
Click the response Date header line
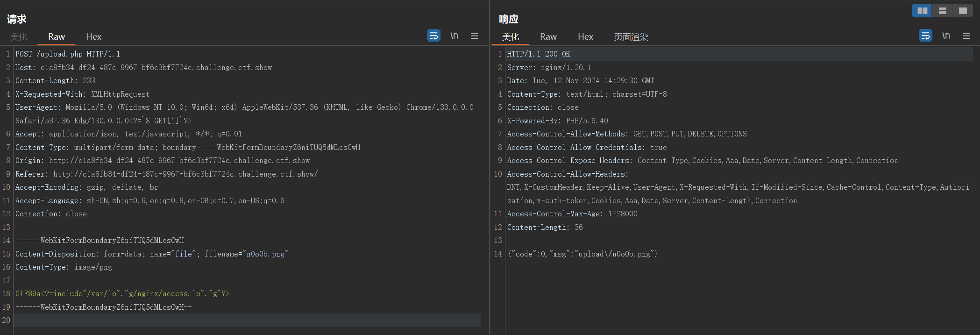click(x=581, y=80)
